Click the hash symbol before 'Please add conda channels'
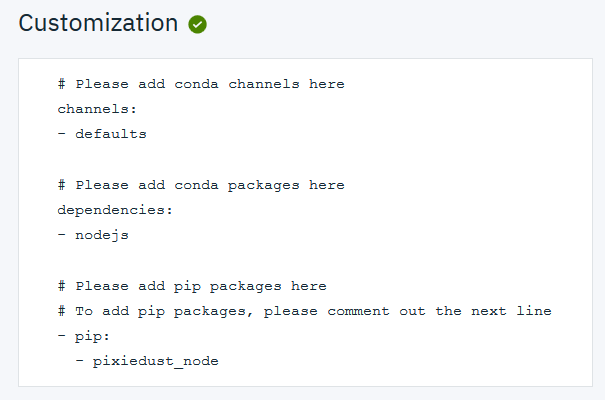 [x=61, y=84]
